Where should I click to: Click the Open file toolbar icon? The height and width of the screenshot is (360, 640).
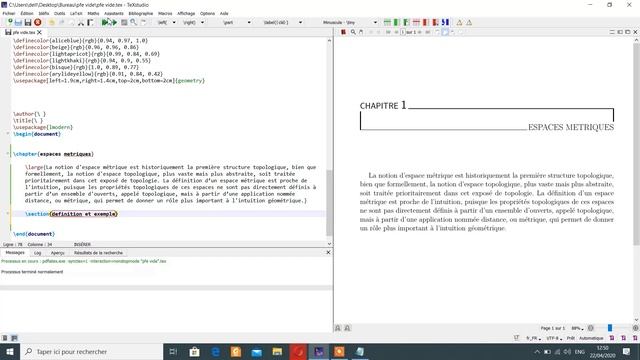tap(18, 22)
